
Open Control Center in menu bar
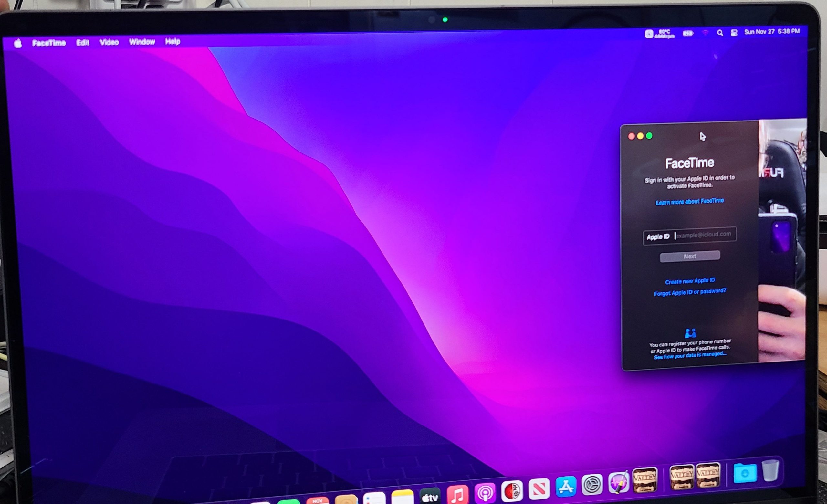734,33
